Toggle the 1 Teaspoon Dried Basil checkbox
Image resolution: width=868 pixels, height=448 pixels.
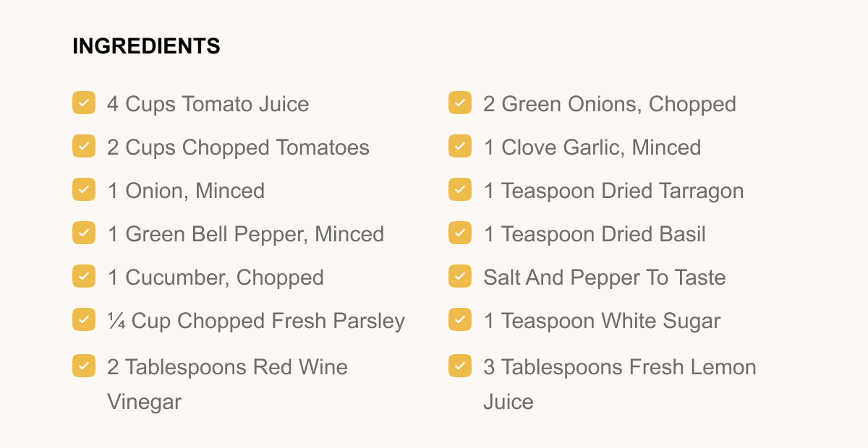(460, 233)
